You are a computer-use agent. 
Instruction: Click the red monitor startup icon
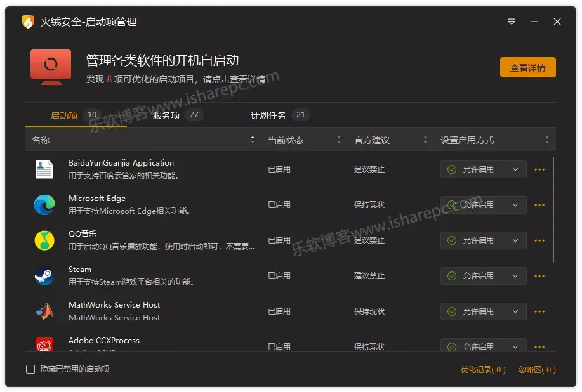pos(51,67)
